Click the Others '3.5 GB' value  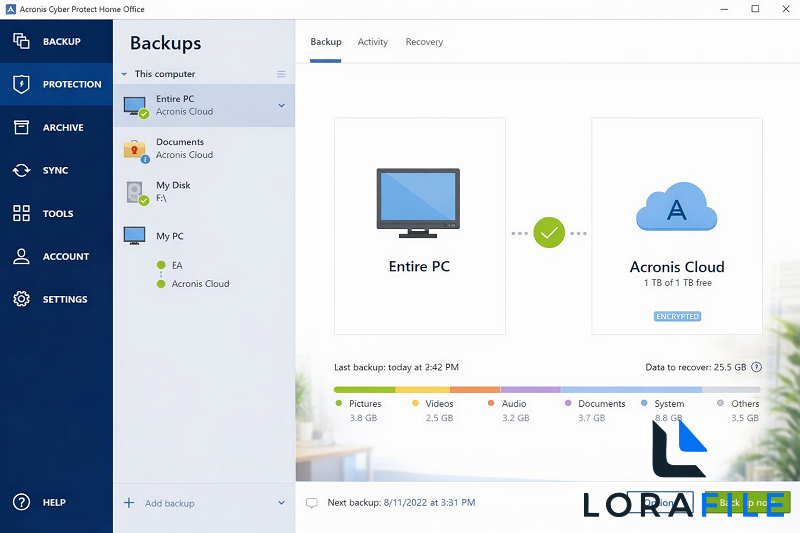coord(745,418)
